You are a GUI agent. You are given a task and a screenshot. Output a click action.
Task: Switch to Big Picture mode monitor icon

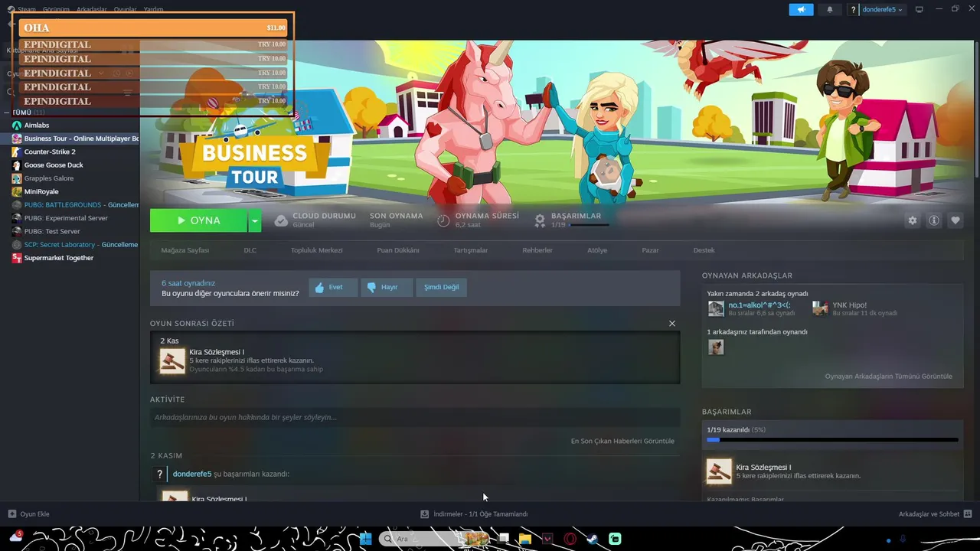920,9
